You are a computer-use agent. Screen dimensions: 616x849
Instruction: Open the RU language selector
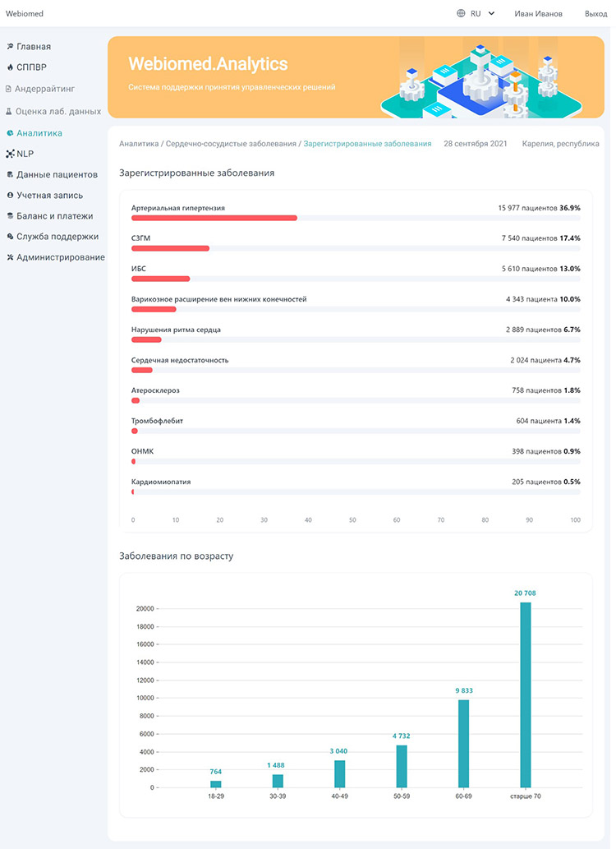click(476, 13)
